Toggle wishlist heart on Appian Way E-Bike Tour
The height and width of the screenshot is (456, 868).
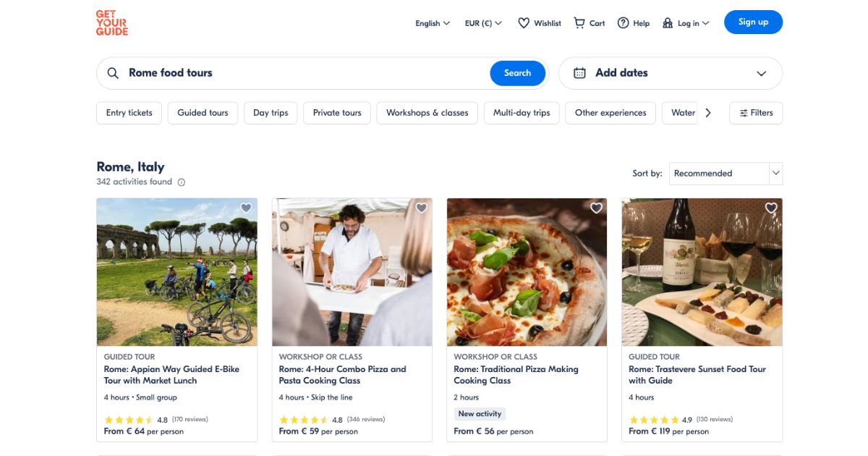point(246,208)
